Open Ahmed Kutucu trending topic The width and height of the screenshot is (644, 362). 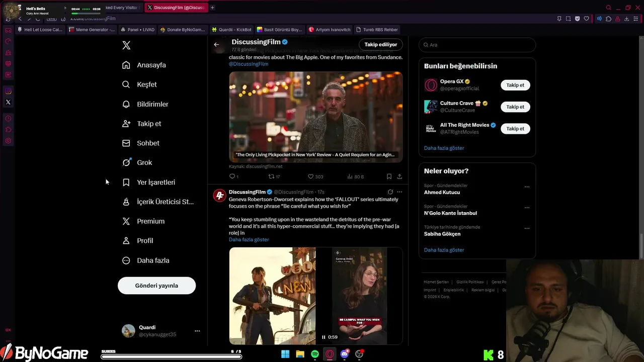click(442, 192)
